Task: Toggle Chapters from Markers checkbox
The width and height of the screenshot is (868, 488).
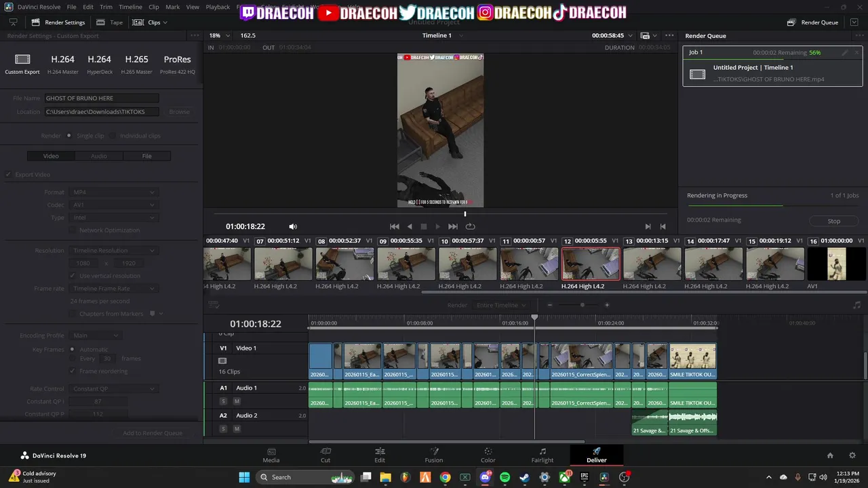Action: [x=73, y=314]
